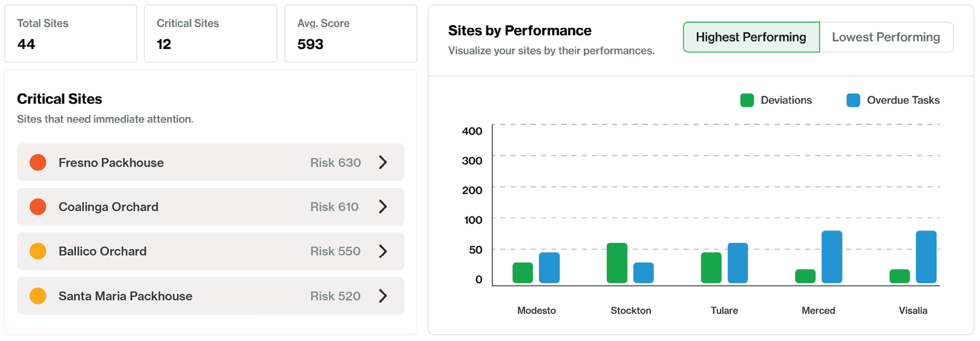Open the Total Sites 44 card

[x=71, y=33]
